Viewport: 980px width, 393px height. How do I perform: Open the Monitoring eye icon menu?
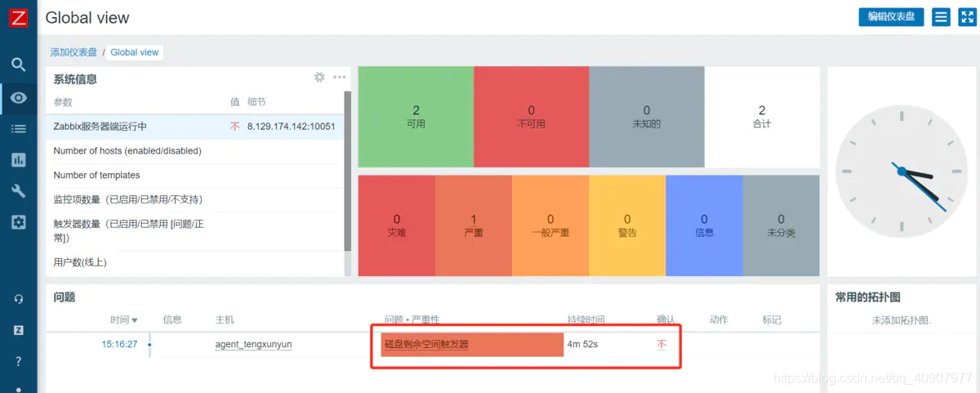tap(18, 98)
